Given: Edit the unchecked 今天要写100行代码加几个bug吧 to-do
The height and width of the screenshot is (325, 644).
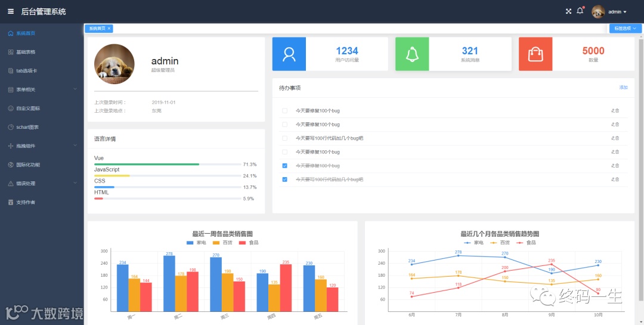Looking at the screenshot, I should (x=613, y=138).
